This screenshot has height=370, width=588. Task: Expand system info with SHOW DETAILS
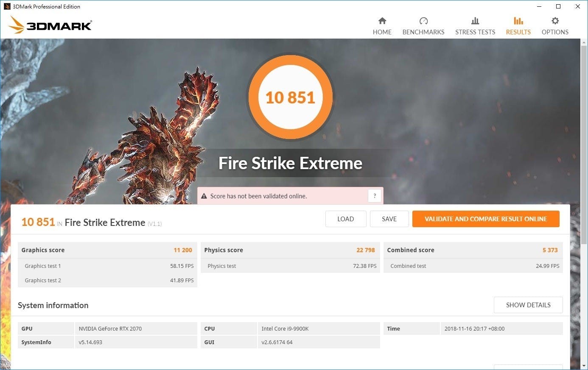coord(528,305)
